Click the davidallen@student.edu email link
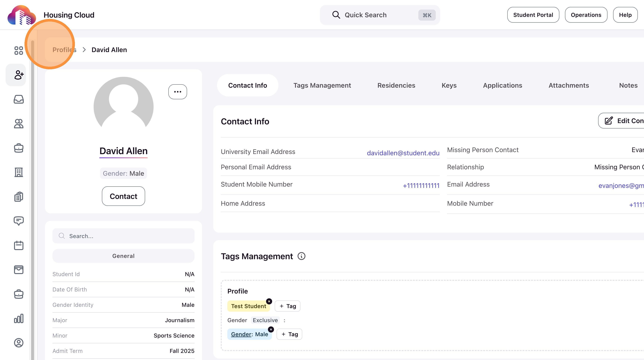Image resolution: width=644 pixels, height=360 pixels. (403, 153)
